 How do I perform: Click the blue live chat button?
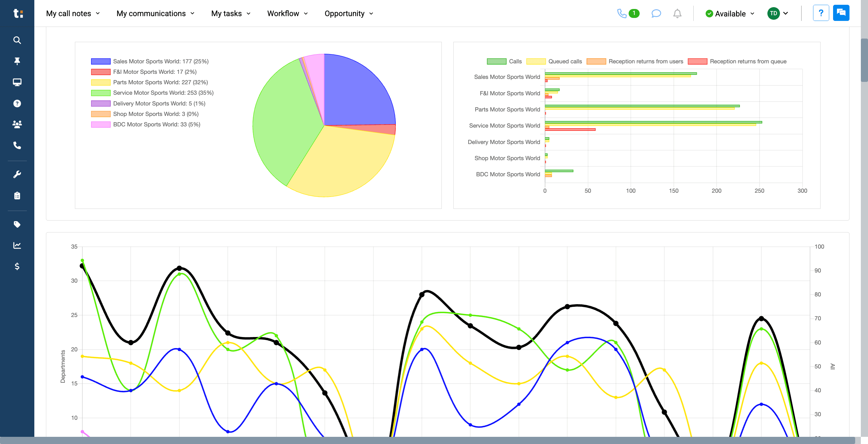point(841,13)
